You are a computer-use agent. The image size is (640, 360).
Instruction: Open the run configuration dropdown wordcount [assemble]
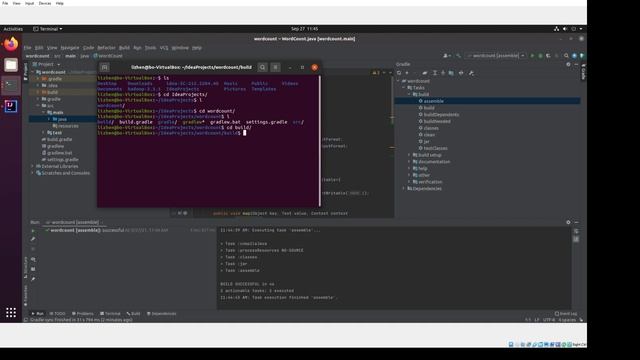496,56
